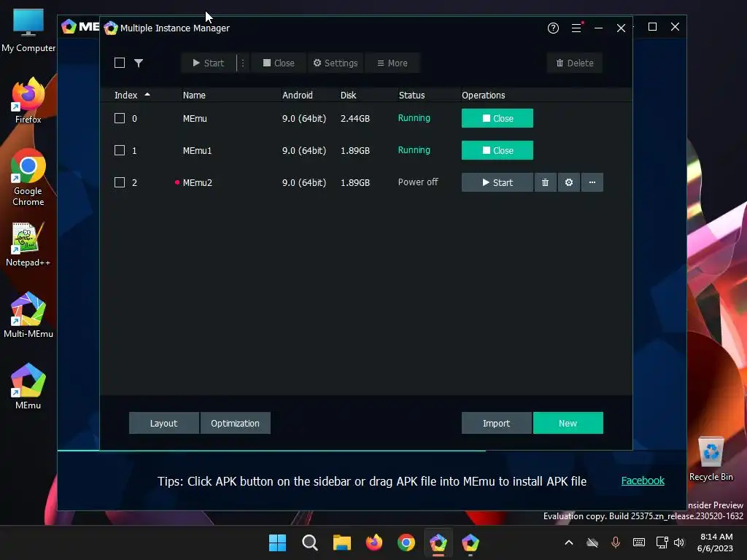Viewport: 747px width, 560px height.
Task: Close the running MEmu instance
Action: click(x=498, y=118)
